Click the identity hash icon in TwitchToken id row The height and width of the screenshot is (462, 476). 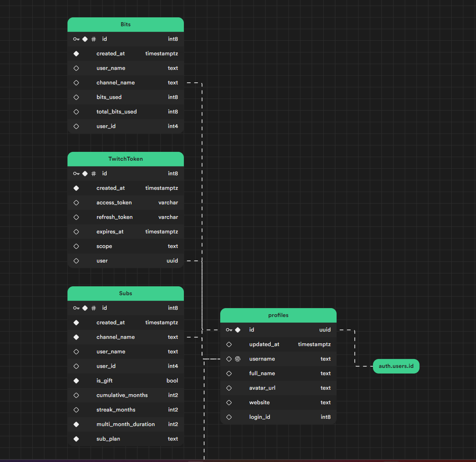coord(94,174)
